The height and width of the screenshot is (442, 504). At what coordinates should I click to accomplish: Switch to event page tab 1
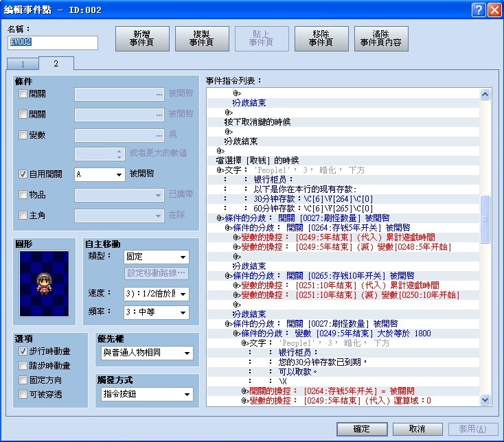(23, 64)
